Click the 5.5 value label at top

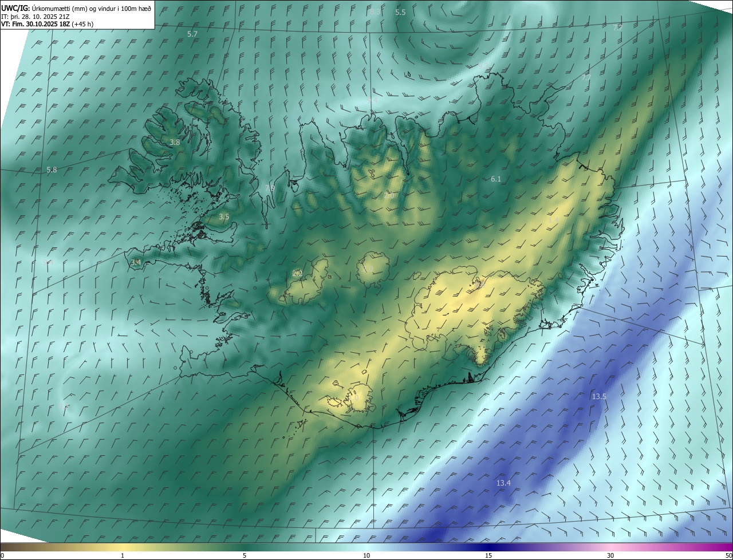(400, 13)
